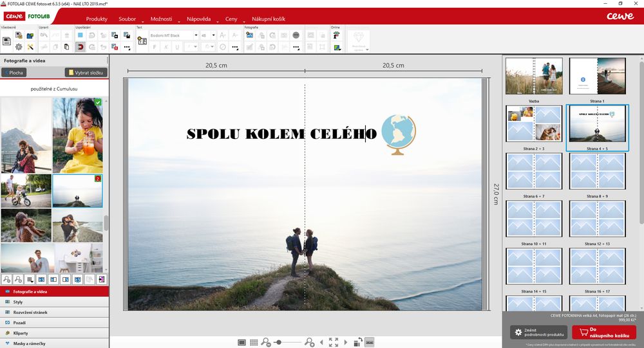
Task: Click the send-to-back arrange icon
Action: [x=126, y=35]
